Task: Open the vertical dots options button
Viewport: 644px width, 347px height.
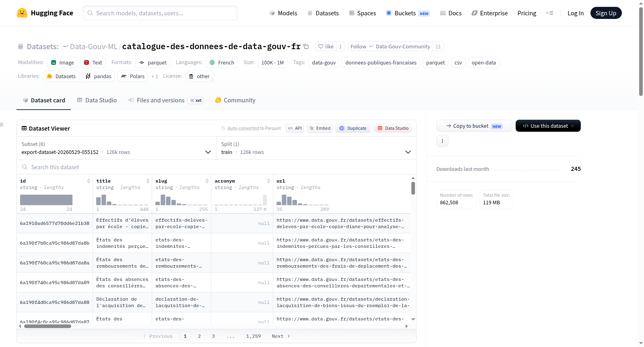Action: [442, 141]
